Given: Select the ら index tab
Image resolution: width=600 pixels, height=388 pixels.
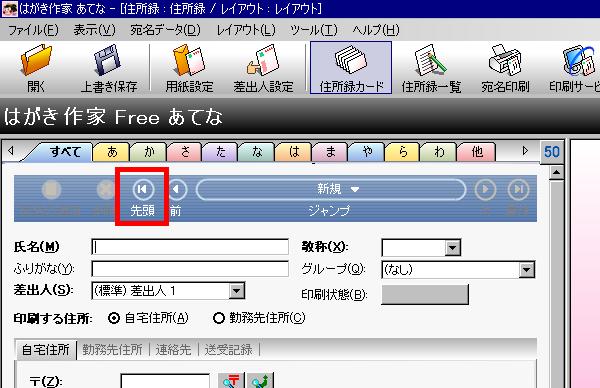Looking at the screenshot, I should (403, 152).
